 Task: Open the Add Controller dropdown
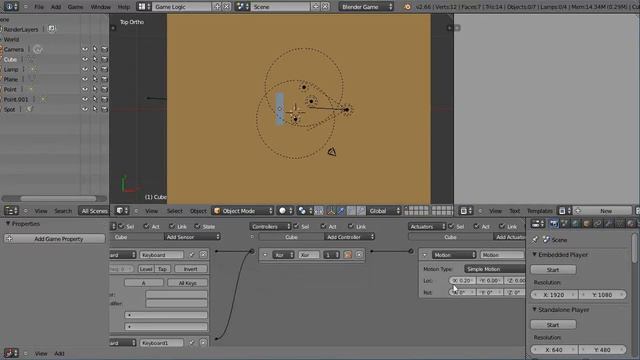click(349, 237)
